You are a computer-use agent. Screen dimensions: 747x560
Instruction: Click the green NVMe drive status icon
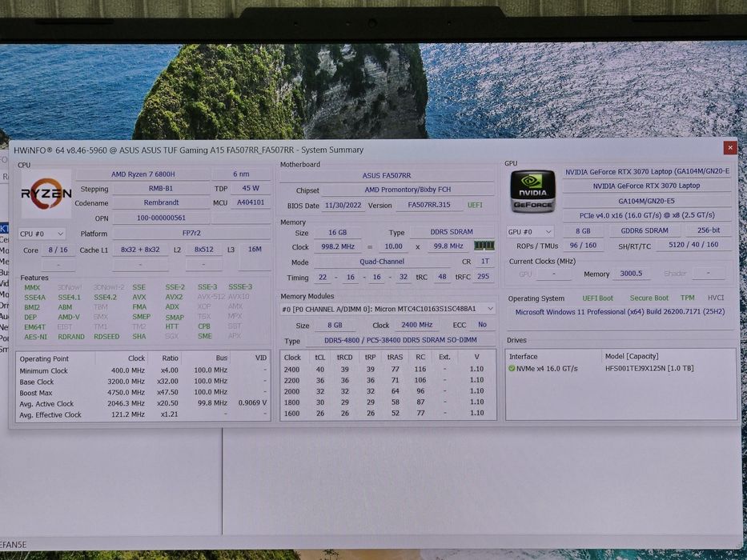(512, 369)
